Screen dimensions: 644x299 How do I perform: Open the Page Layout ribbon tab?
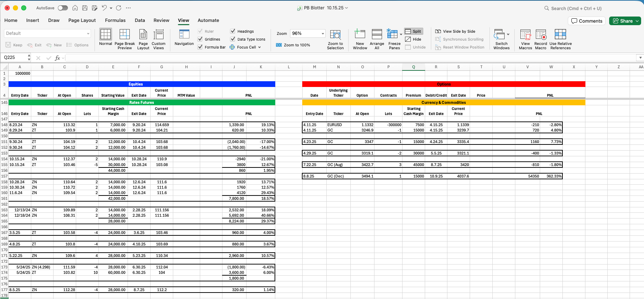(82, 20)
